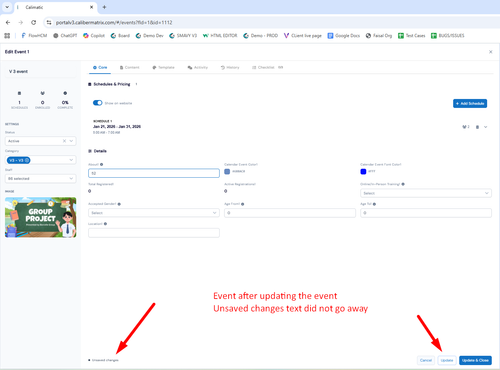
Task: Open the Staff selected dropdown
Action: 41,179
